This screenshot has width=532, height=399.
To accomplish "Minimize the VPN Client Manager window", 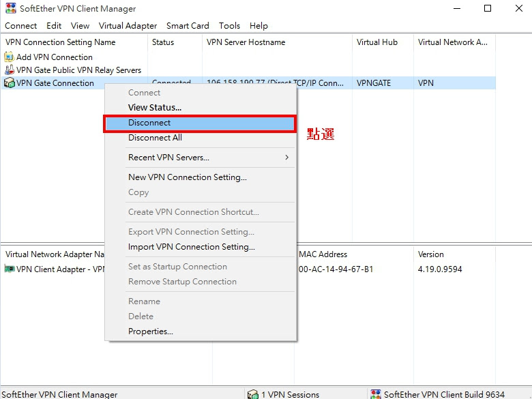I will point(457,8).
